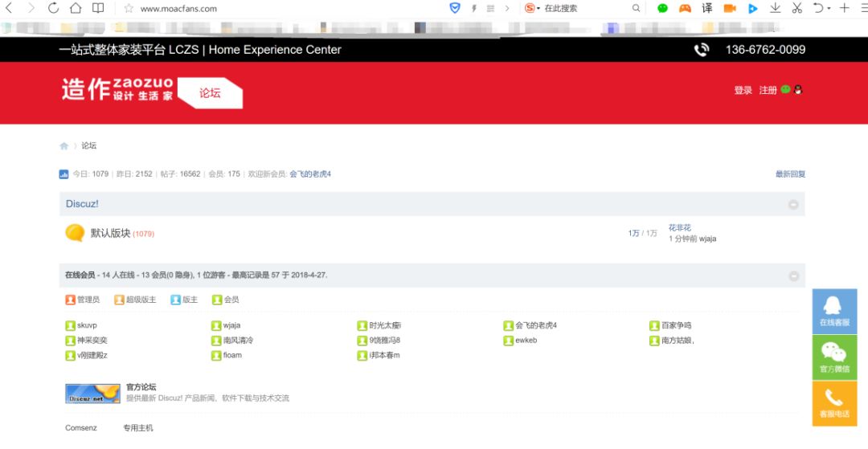
Task: Click the address bar URL www.moacfans.com
Action: [x=178, y=9]
